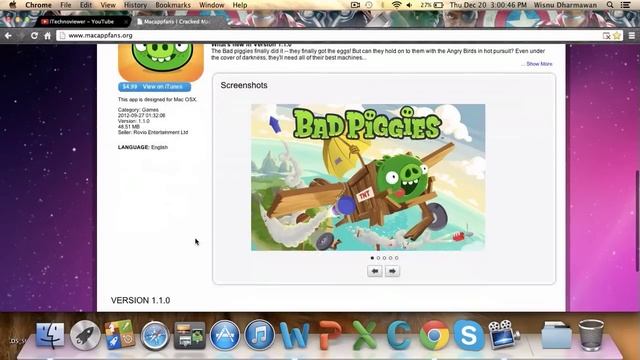Open volume control in menu bar
Image resolution: width=640 pixels, height=360 pixels.
409,5
